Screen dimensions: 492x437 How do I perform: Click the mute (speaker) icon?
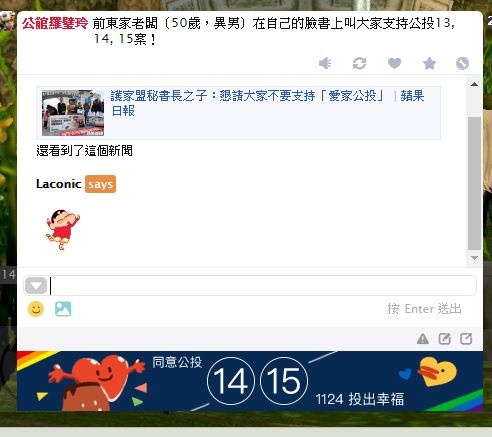[325, 63]
